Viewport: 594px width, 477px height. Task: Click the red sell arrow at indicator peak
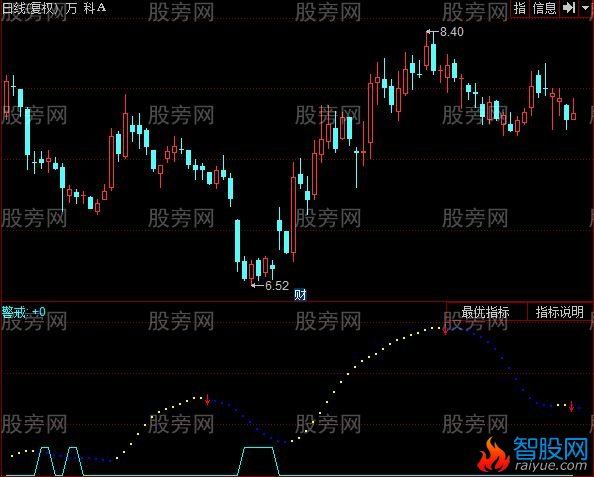pyautogui.click(x=446, y=330)
